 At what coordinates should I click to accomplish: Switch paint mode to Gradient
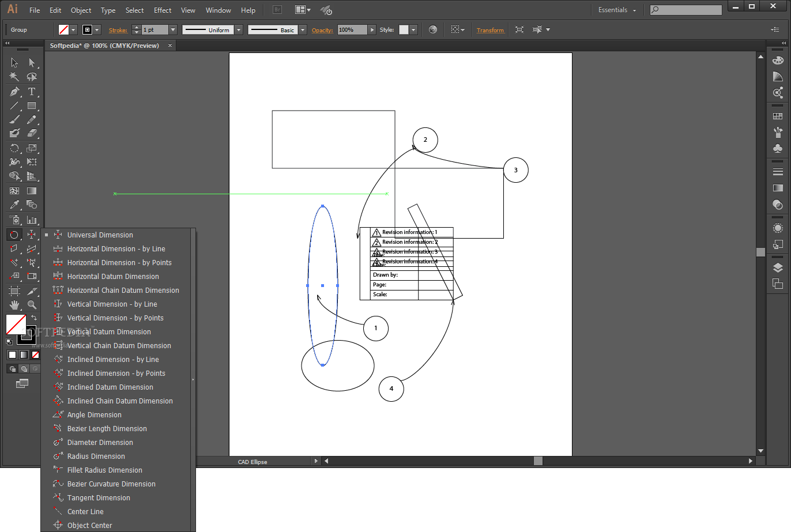pos(24,354)
